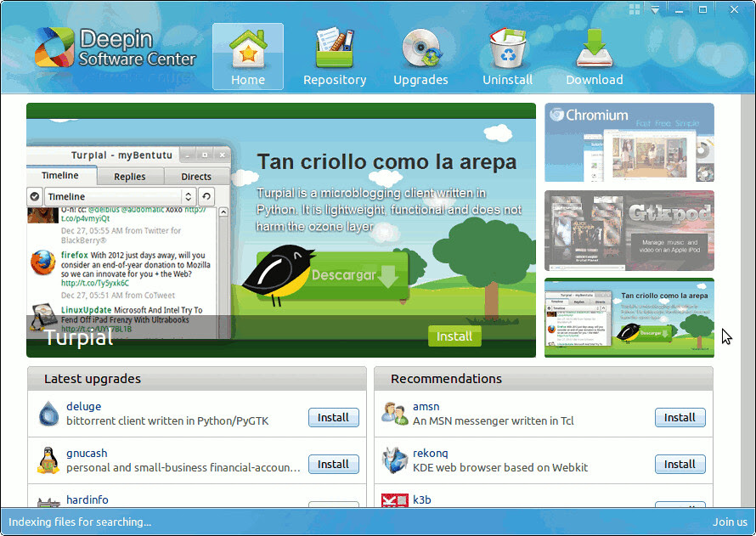
Task: Click amsn's buddies icon
Action: coord(395,415)
